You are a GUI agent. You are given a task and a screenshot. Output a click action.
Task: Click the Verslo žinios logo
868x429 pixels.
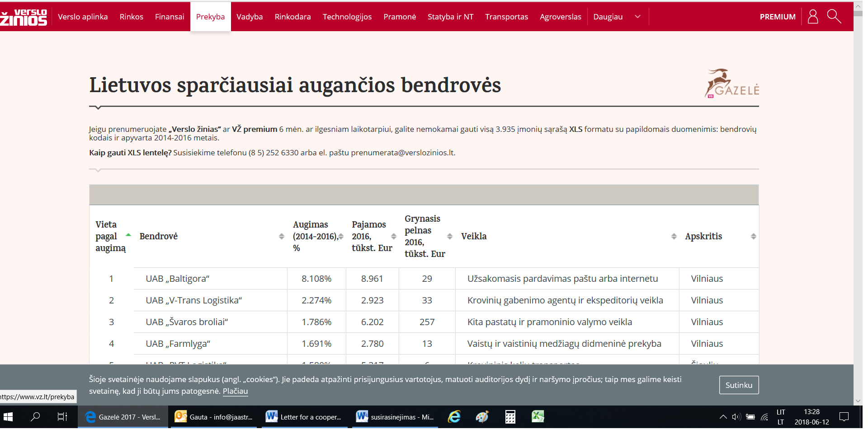(x=24, y=17)
